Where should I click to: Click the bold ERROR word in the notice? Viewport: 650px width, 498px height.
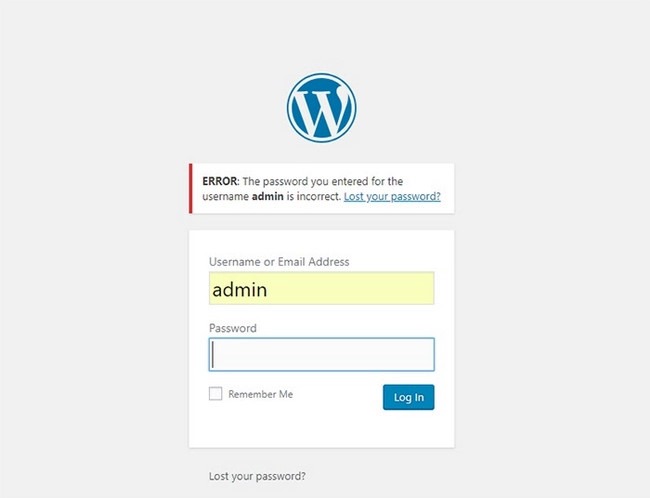coord(219,181)
